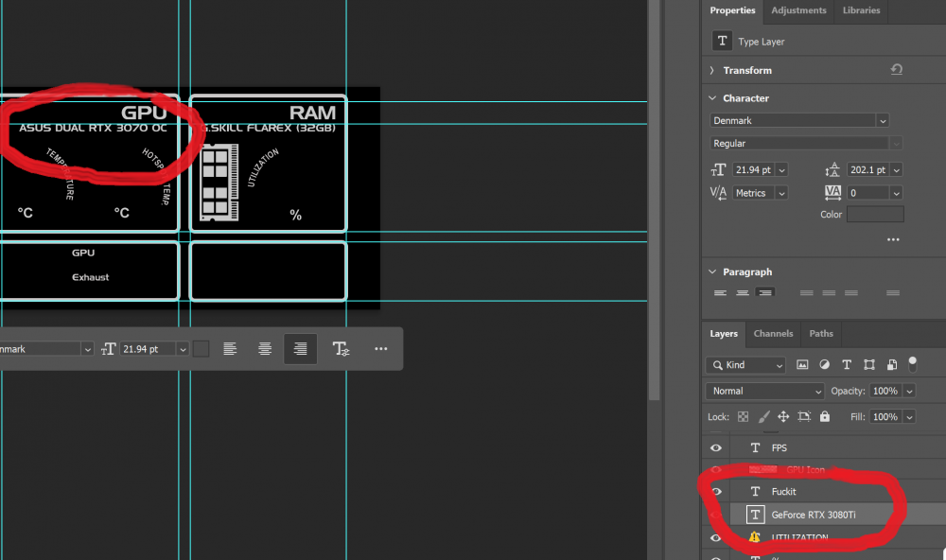The width and height of the screenshot is (946, 560).
Task: Filter layers by smart objects
Action: point(892,364)
